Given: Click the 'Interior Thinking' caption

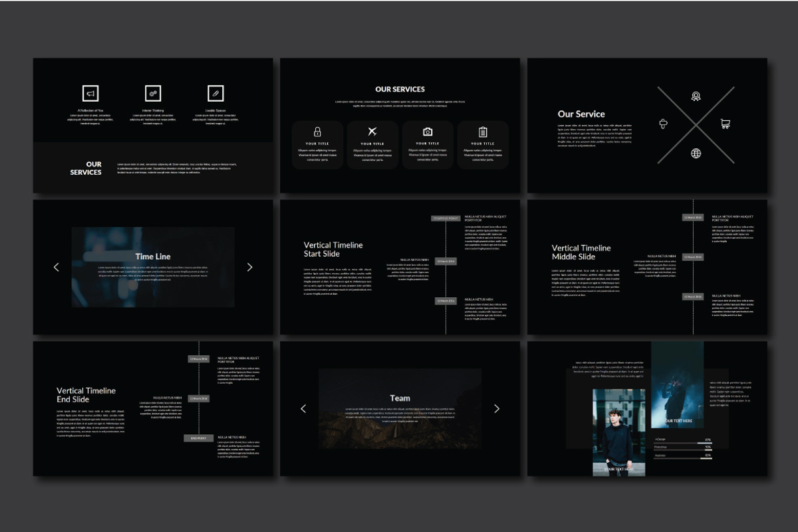Looking at the screenshot, I should tap(153, 110).
